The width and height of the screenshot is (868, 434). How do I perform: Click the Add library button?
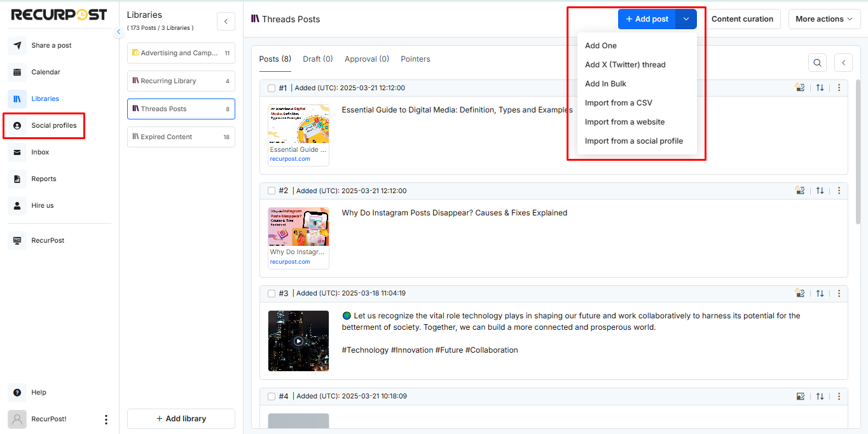tap(181, 419)
